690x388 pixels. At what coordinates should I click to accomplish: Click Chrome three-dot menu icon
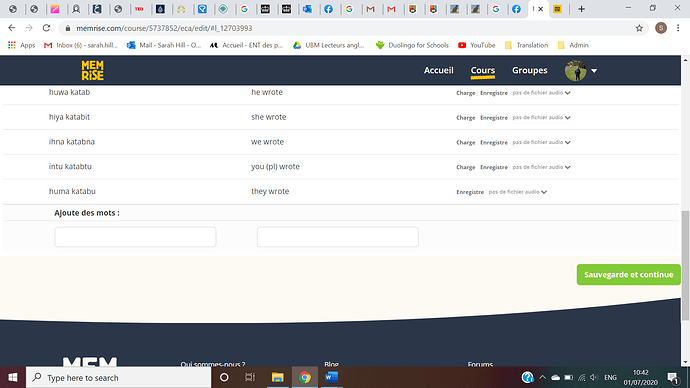click(678, 28)
